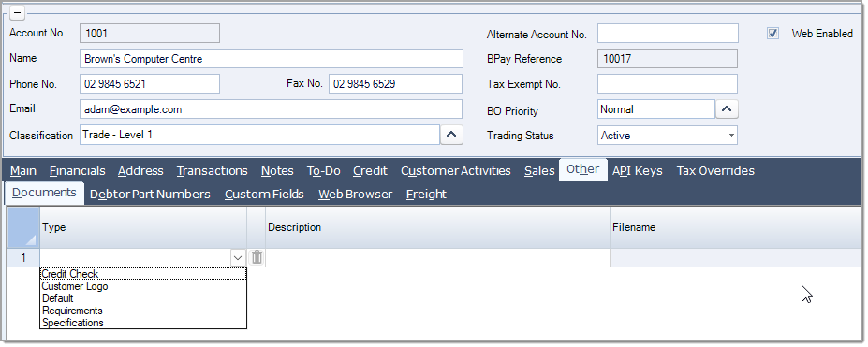The width and height of the screenshot is (868, 347).
Task: Open the API Keys tab
Action: 637,171
